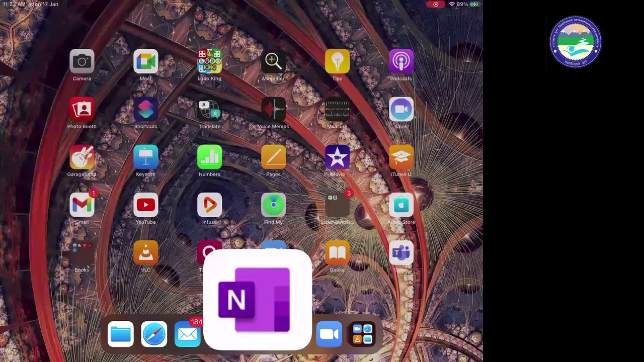Open the Find My app
The image size is (644, 362).
[x=274, y=205]
